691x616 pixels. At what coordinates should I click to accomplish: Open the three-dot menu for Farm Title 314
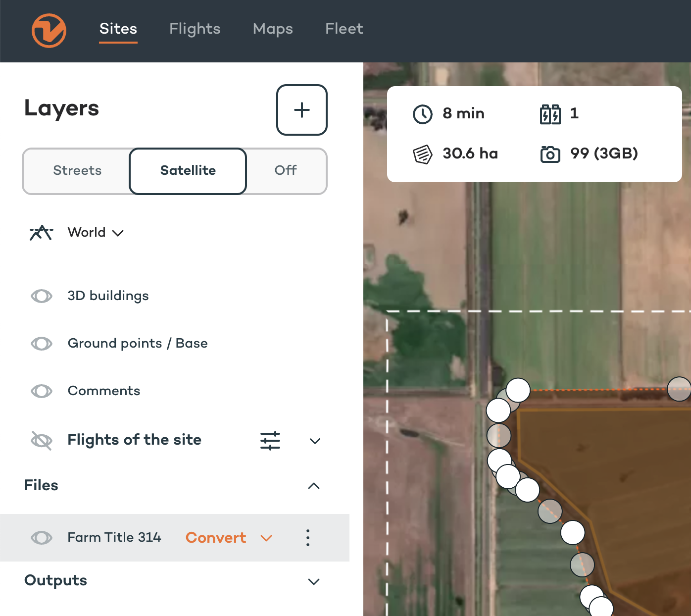click(x=308, y=538)
